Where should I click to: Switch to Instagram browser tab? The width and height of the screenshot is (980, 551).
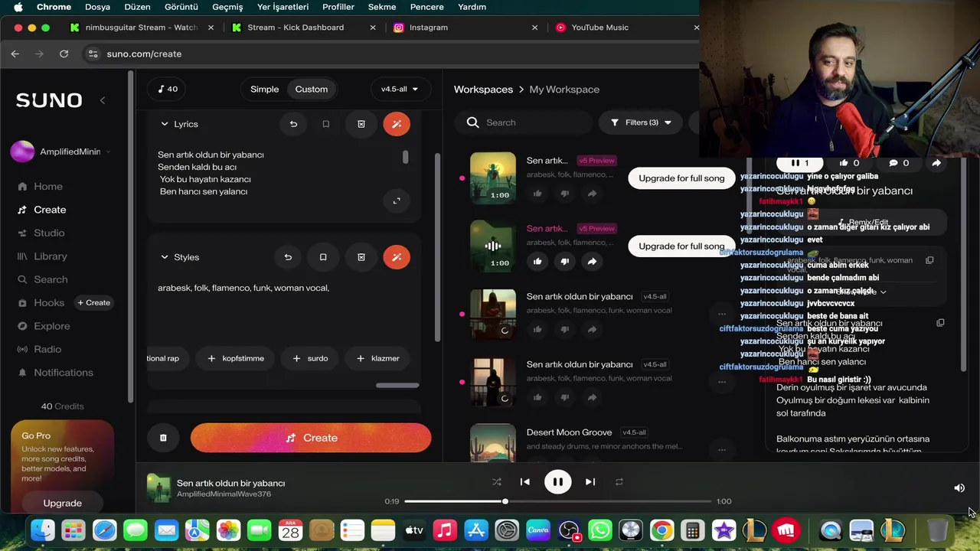point(464,28)
